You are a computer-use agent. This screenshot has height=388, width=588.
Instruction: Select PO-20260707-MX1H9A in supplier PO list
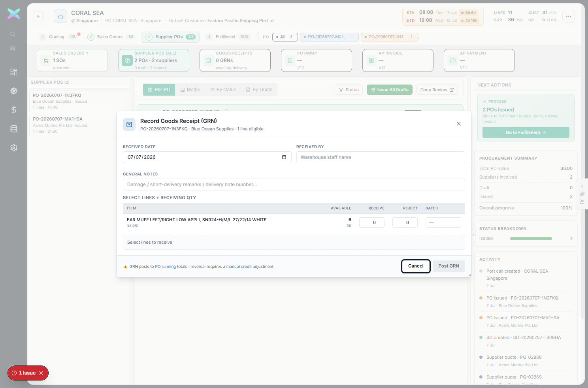point(79,125)
